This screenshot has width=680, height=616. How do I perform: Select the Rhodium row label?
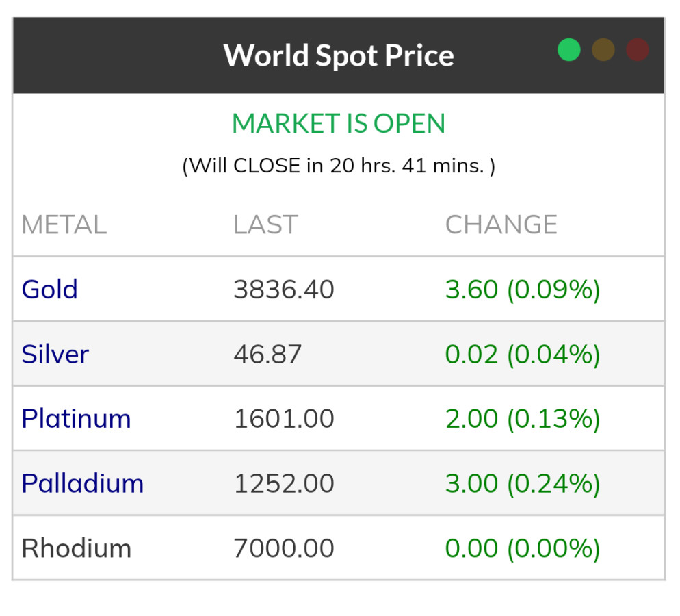(76, 548)
